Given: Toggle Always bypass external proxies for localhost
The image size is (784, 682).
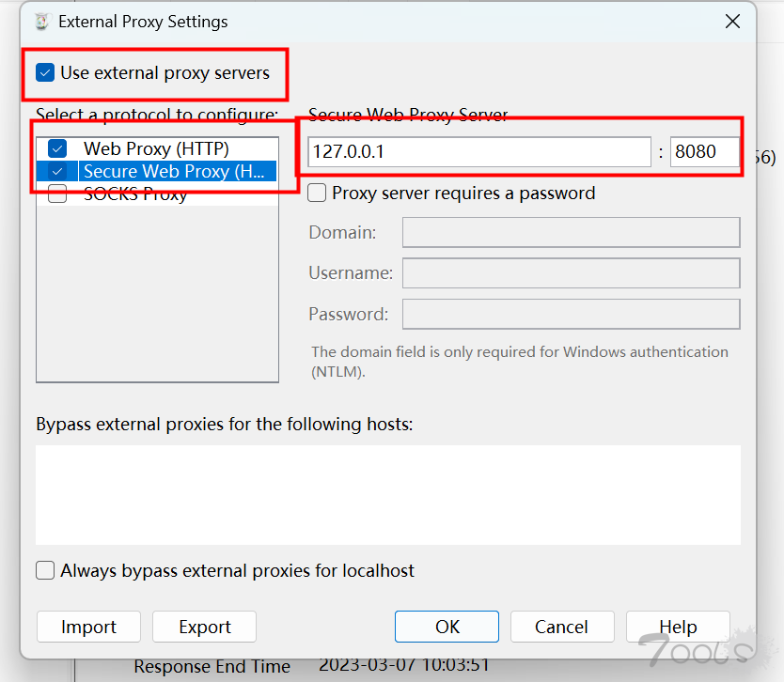Looking at the screenshot, I should click(45, 570).
